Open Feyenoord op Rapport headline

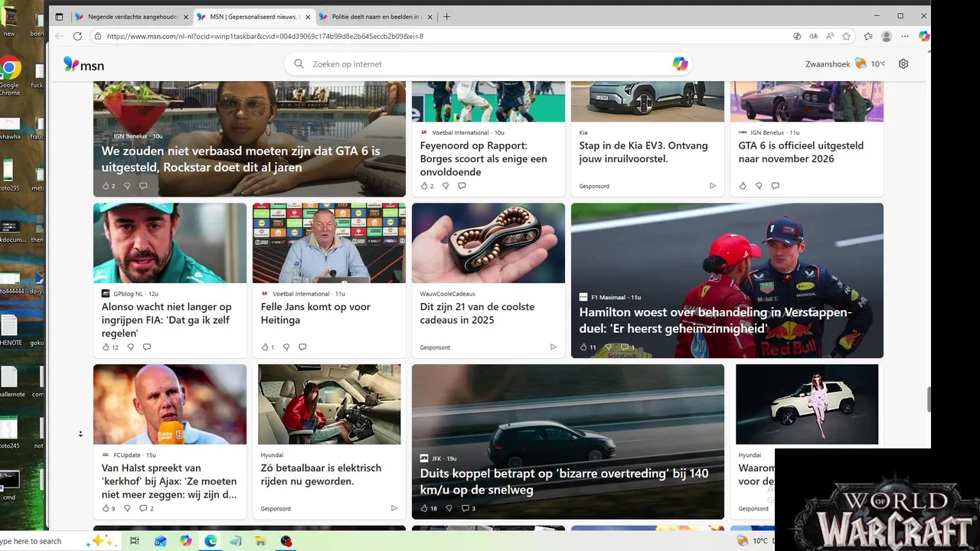[x=484, y=158]
